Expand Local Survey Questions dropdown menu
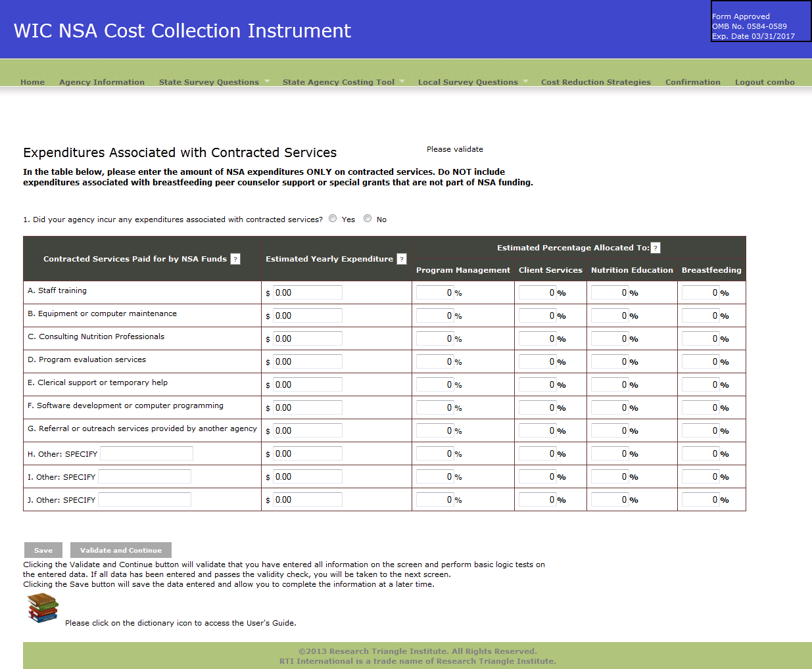The height and width of the screenshot is (669, 812). pos(525,81)
